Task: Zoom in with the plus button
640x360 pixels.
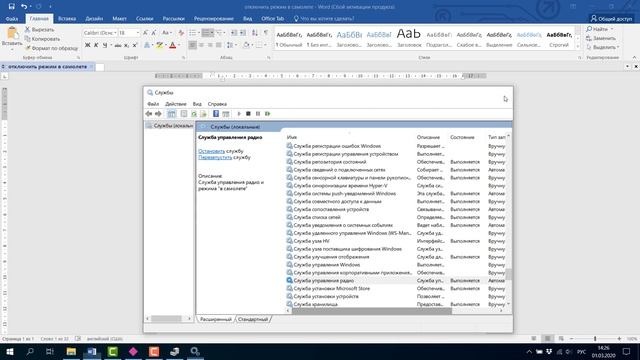Action: click(x=619, y=339)
